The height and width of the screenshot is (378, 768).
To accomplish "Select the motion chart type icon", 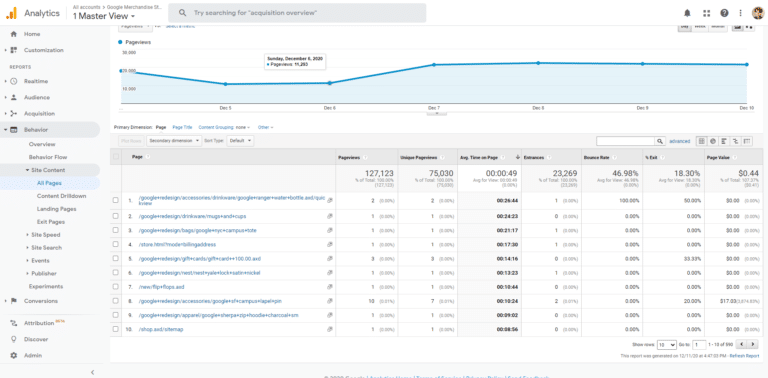I will 749,27.
